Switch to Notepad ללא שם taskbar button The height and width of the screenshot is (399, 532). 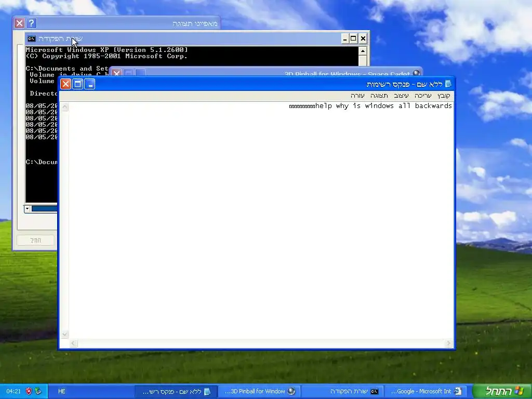[177, 391]
